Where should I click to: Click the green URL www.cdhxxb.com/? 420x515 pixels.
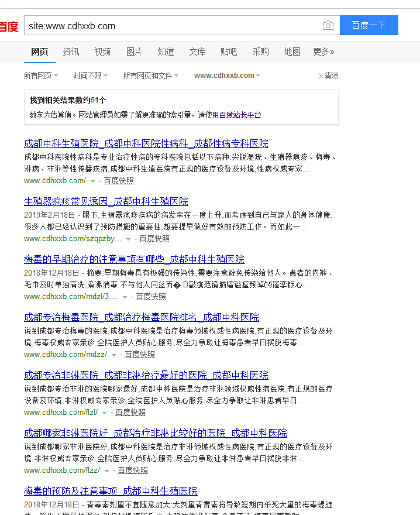[x=55, y=181]
